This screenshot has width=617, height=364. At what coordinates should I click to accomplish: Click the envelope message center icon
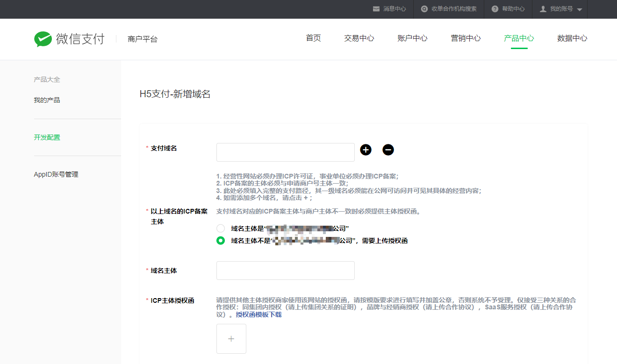(x=376, y=9)
